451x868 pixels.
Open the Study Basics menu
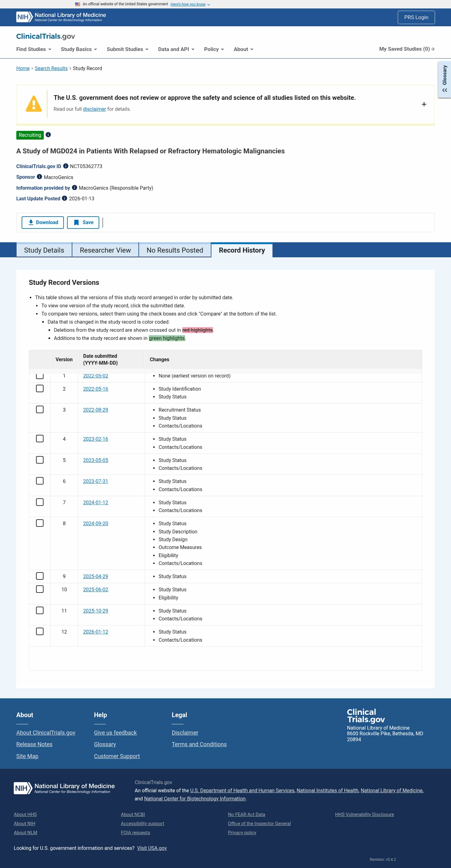[79, 49]
